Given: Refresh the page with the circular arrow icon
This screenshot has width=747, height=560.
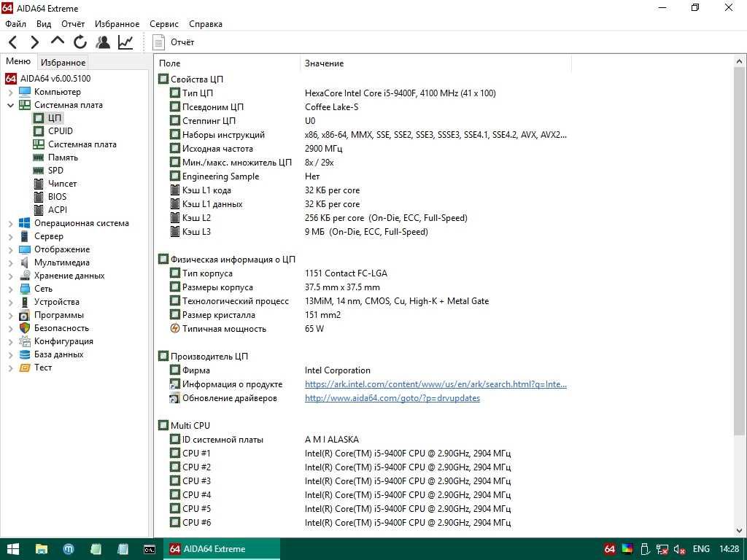Looking at the screenshot, I should click(x=80, y=42).
